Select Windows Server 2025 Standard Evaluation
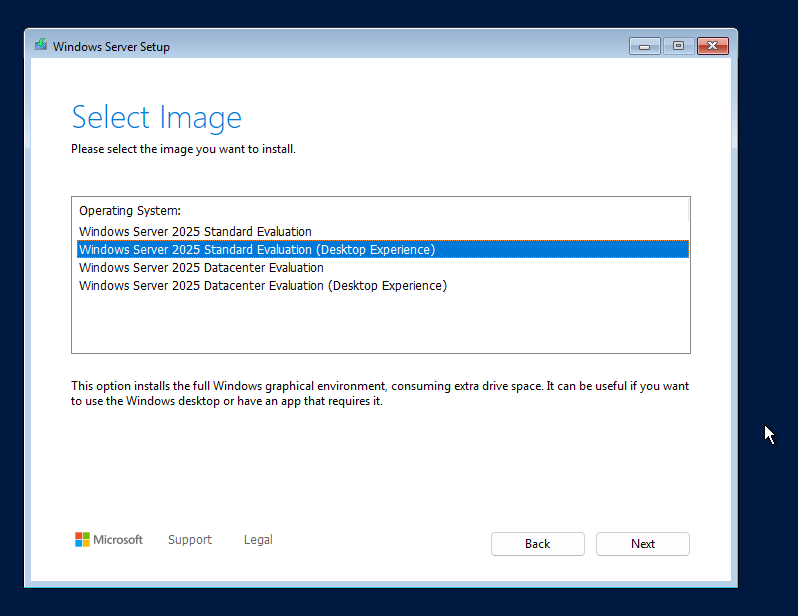The image size is (798, 616). tap(383, 232)
